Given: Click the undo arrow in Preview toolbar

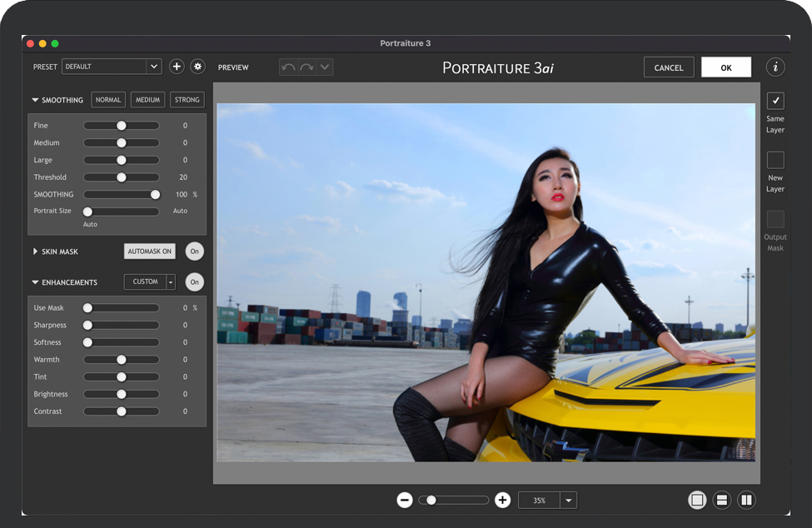Looking at the screenshot, I should tap(289, 67).
